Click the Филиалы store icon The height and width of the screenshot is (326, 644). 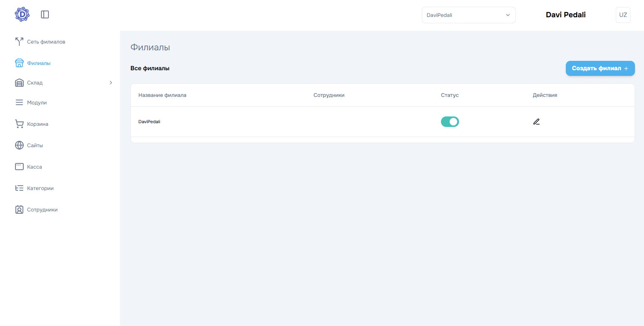click(x=19, y=63)
